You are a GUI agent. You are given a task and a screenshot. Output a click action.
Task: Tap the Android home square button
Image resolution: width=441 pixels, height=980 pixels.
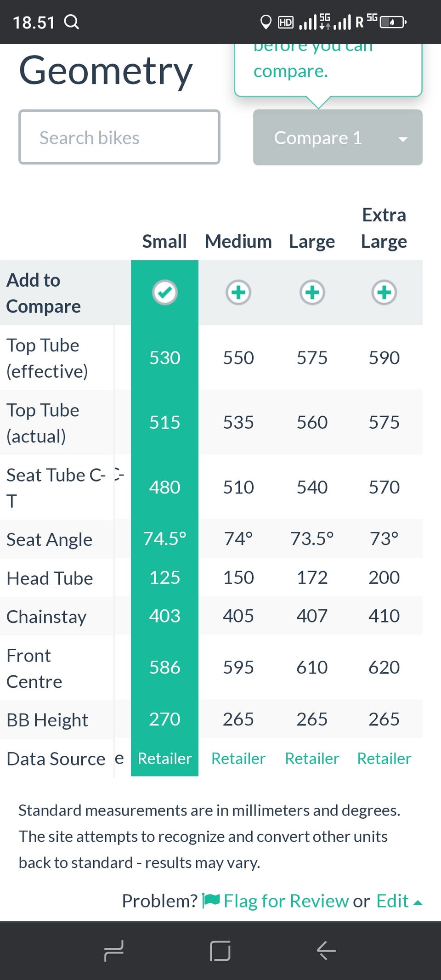[220, 951]
